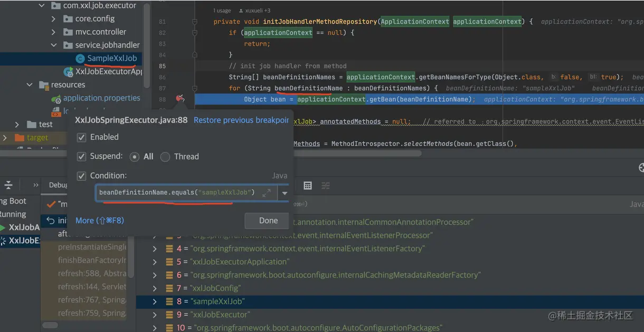Click the crosshair icon at right of debug panel

click(x=641, y=168)
